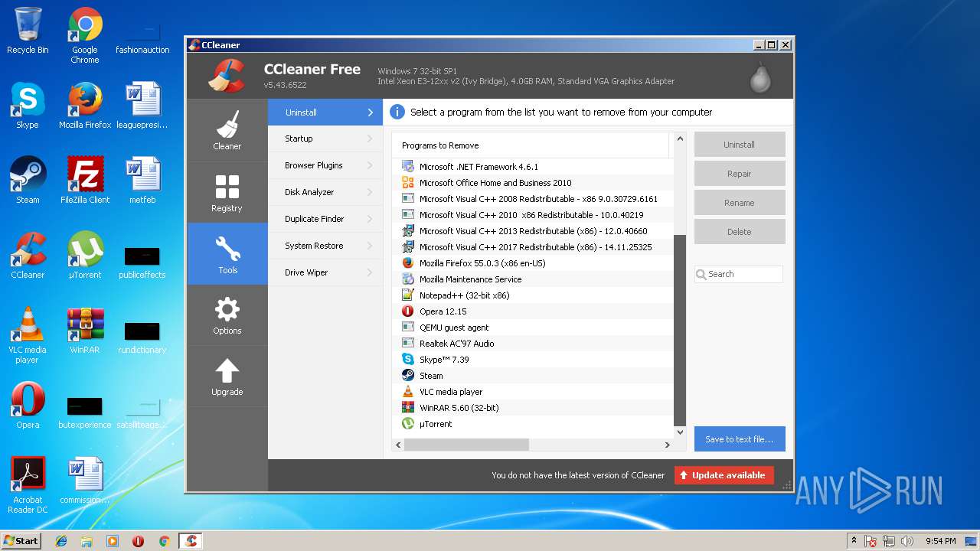
Task: Click the Microsoft .NET Framework 4.6.1 icon
Action: 408,166
